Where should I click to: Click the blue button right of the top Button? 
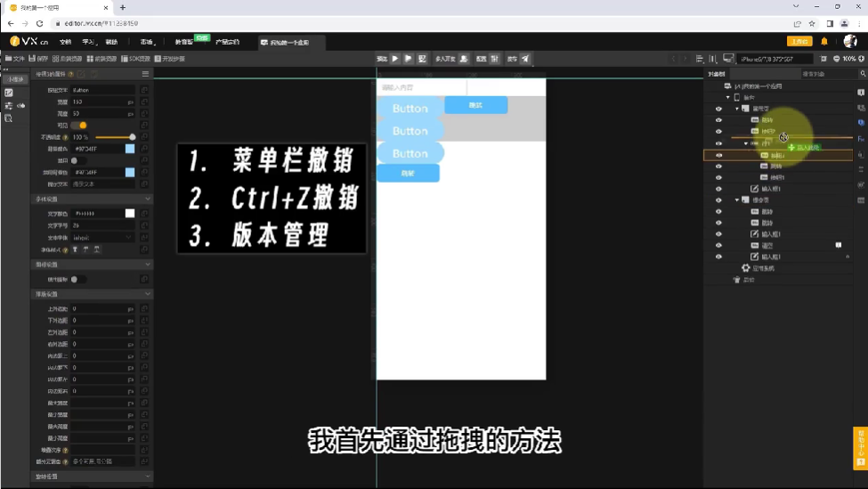click(x=476, y=105)
